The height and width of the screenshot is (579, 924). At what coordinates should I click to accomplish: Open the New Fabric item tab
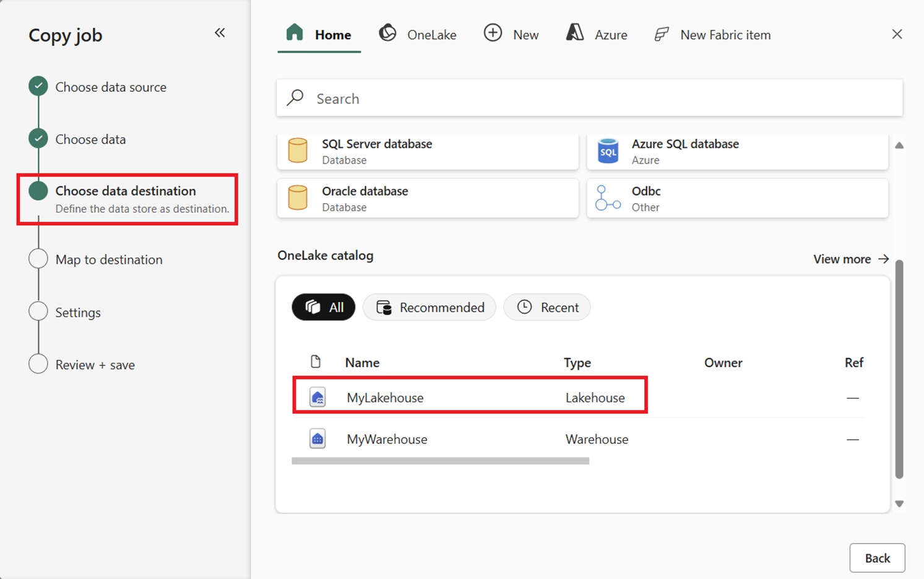712,35
